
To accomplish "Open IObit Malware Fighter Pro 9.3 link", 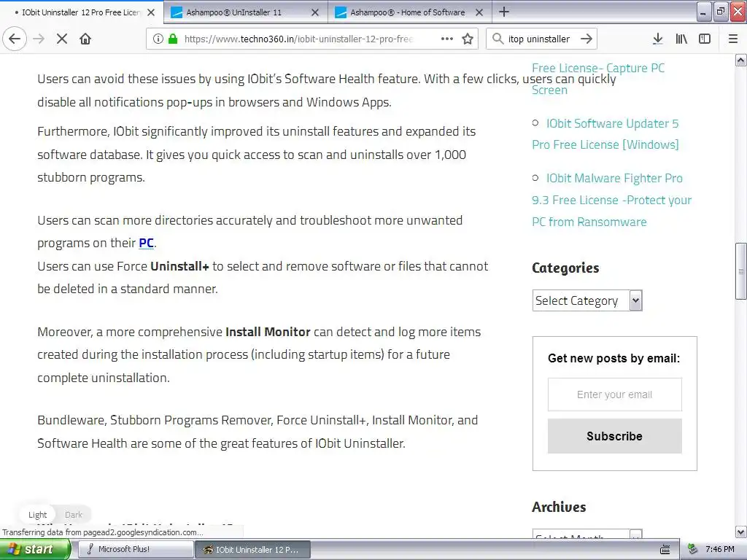I will pyautogui.click(x=612, y=200).
